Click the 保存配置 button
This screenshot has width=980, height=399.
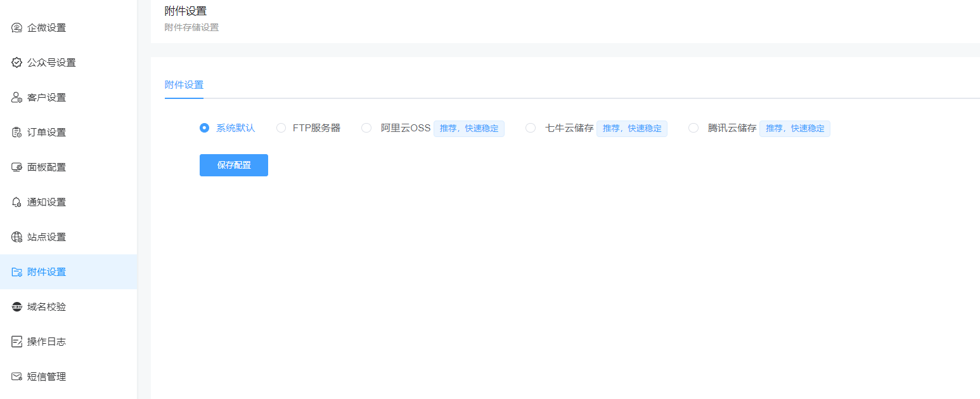(234, 165)
